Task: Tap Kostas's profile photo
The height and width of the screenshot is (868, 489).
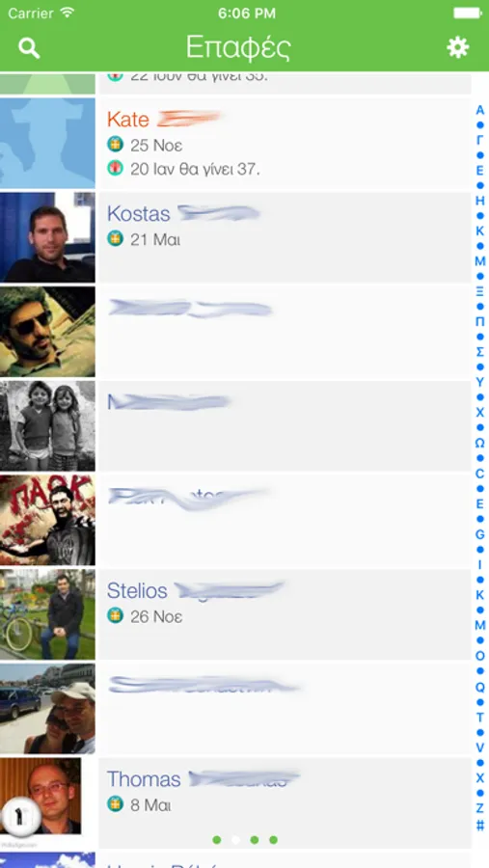Action: pyautogui.click(x=47, y=237)
